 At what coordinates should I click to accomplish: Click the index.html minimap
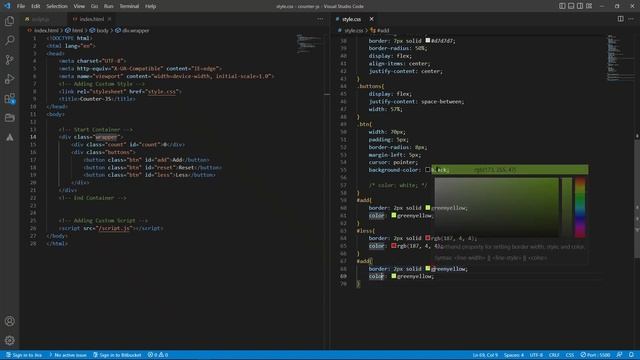click(x=309, y=44)
